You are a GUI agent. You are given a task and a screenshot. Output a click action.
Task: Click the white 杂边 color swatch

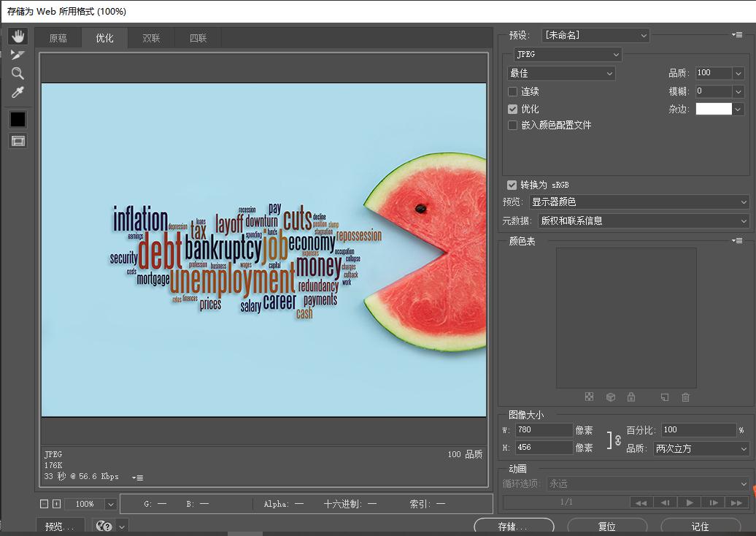[x=713, y=109]
